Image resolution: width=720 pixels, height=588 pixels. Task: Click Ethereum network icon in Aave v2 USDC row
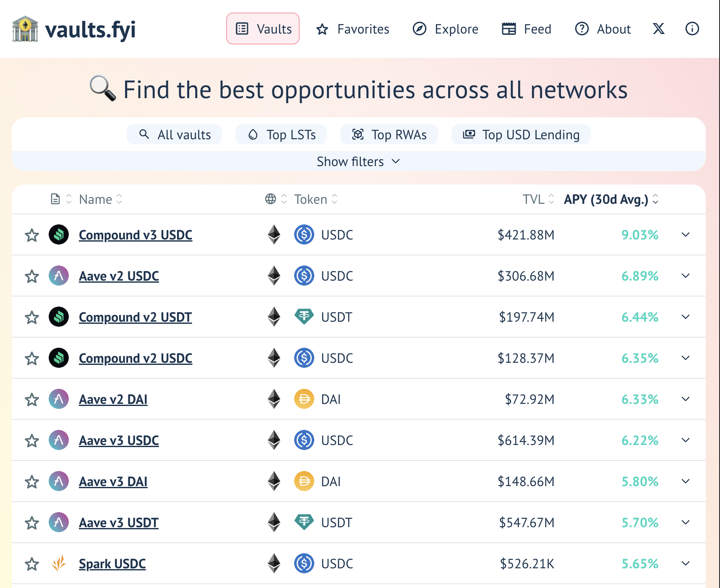click(274, 276)
